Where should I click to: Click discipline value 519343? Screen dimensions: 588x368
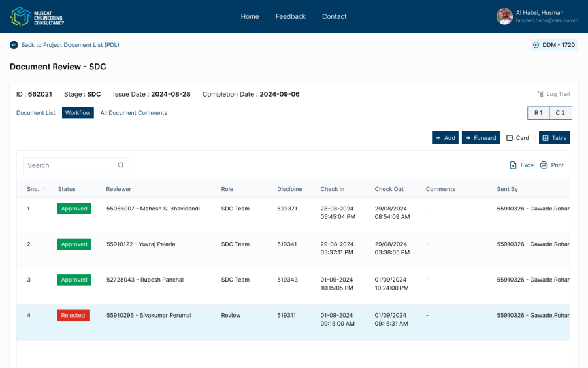[287, 280]
